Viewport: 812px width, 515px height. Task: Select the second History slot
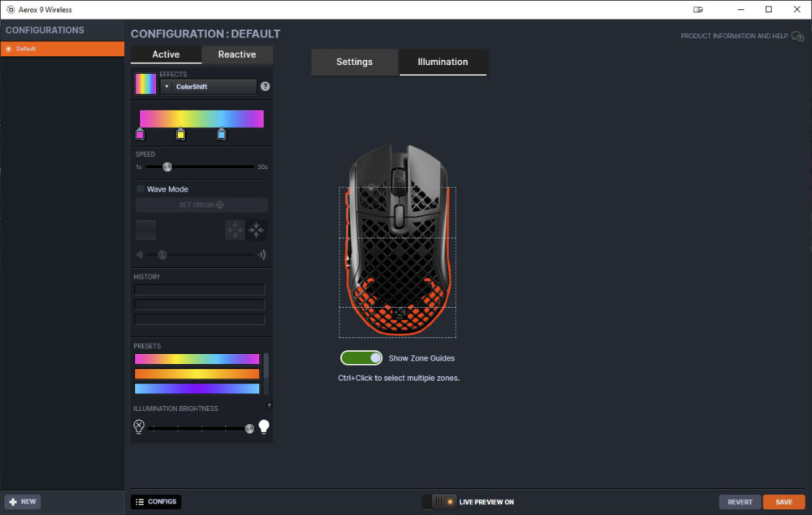point(200,305)
